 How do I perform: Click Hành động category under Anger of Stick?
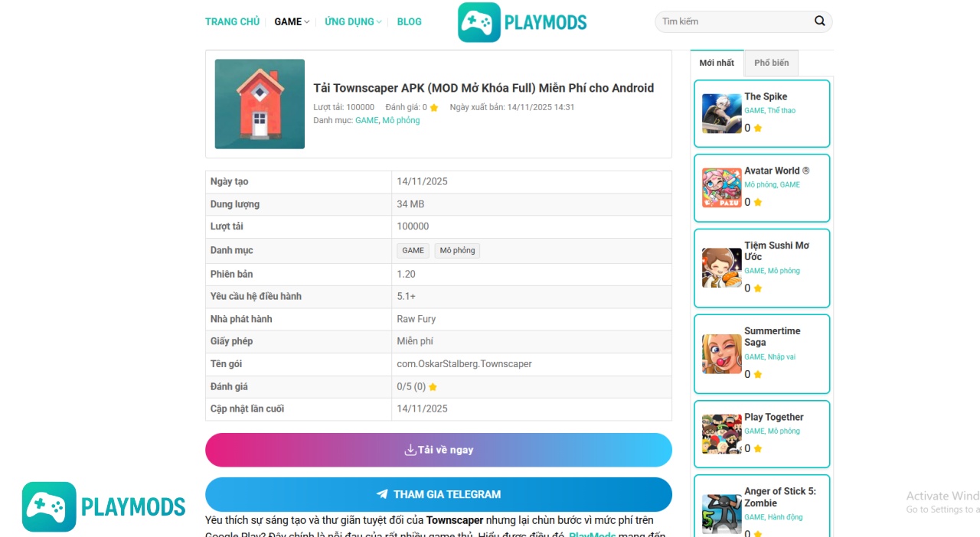click(x=786, y=518)
